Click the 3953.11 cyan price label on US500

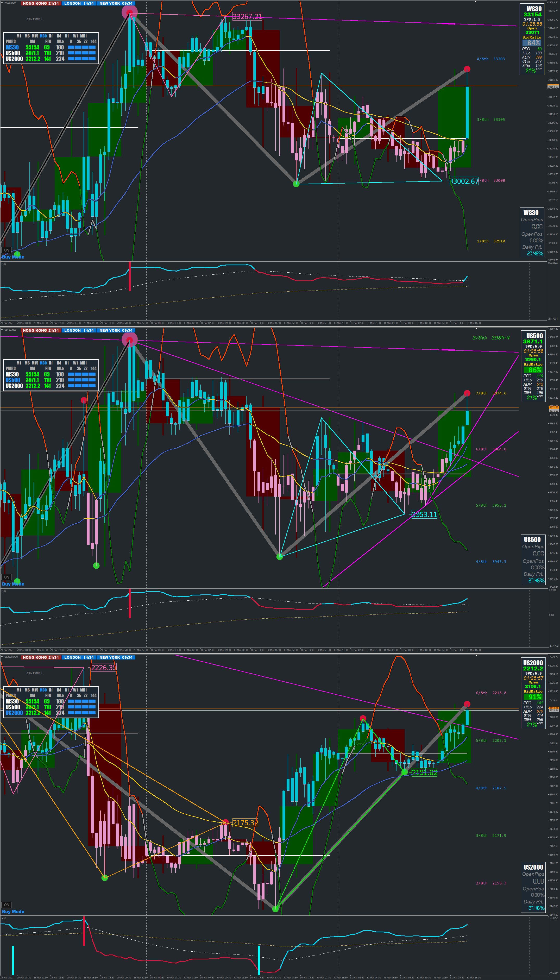pos(424,515)
